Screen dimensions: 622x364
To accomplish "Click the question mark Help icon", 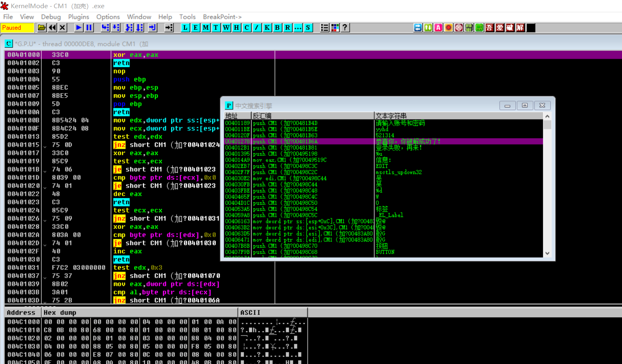I will 345,27.
